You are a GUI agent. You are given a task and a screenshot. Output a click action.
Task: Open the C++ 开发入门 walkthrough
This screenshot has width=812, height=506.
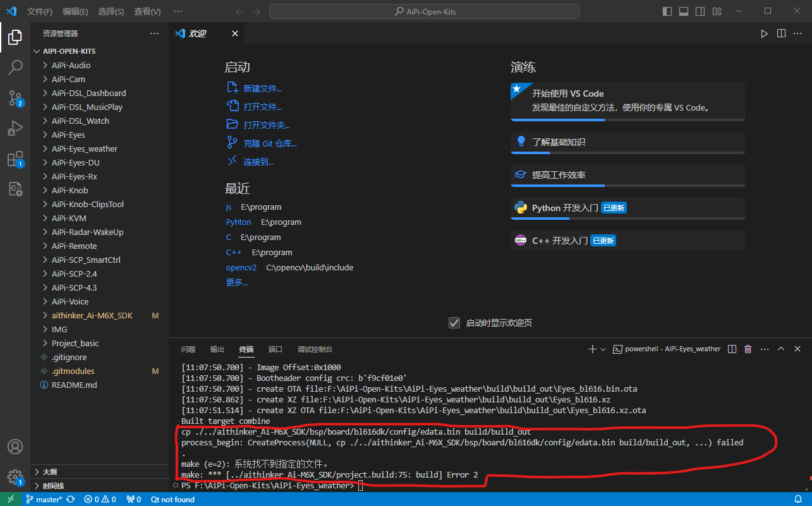[x=627, y=241]
